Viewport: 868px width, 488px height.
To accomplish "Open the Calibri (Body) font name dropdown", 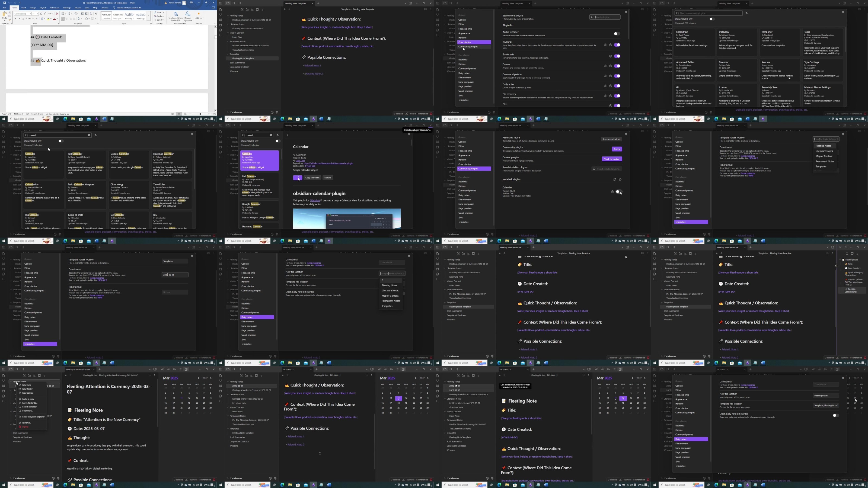I will [23, 14].
